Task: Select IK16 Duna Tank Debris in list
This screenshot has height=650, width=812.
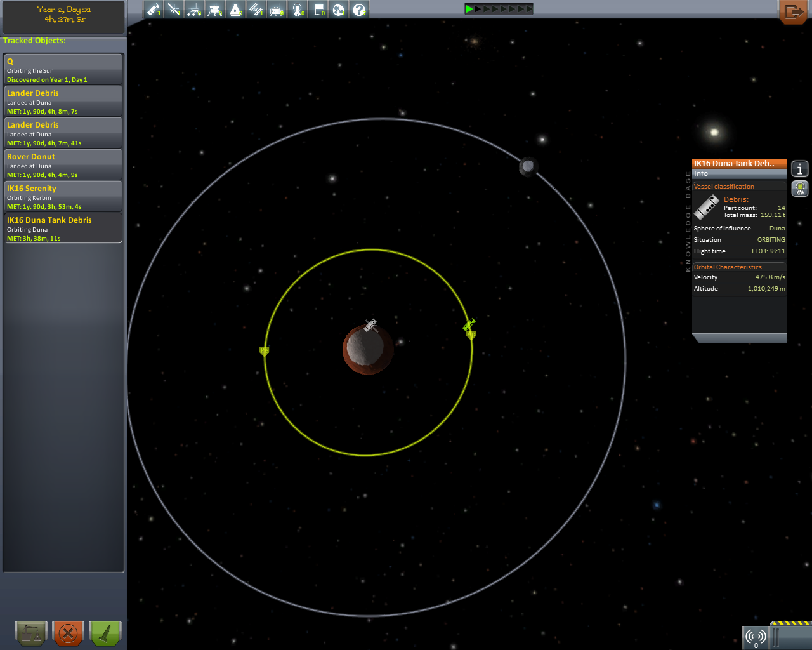Action: click(x=63, y=228)
